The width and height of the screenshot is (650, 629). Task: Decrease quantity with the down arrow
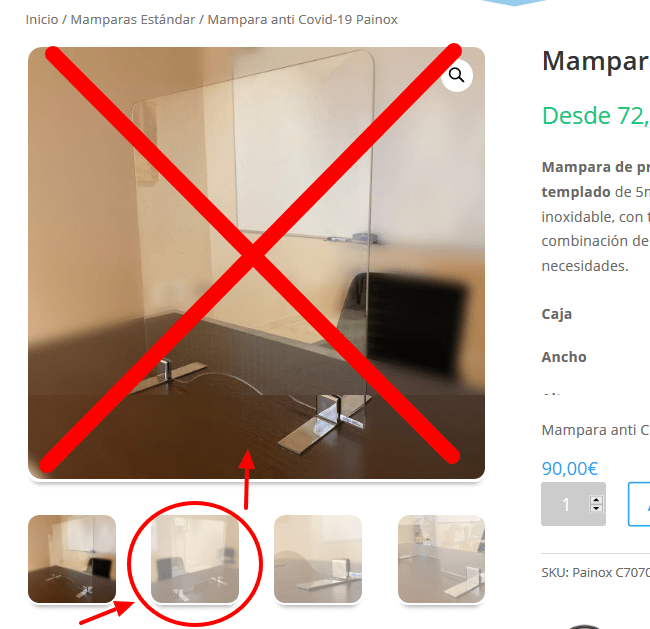click(596, 508)
